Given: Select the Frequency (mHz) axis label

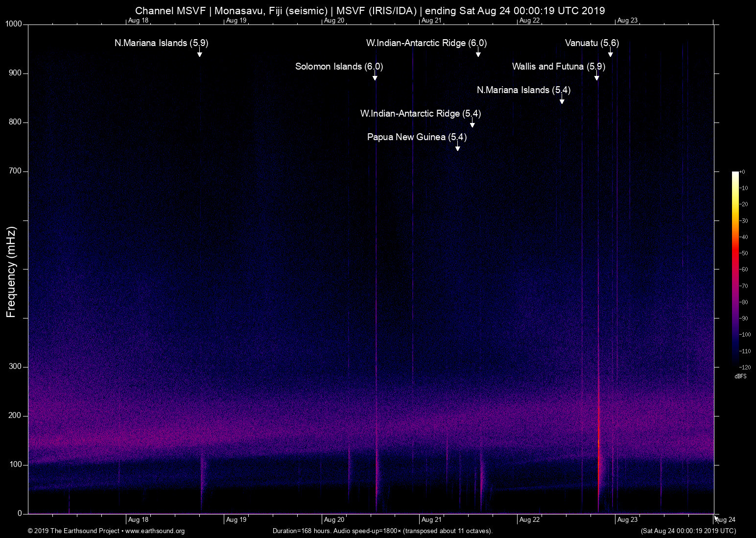Looking at the screenshot, I should point(11,272).
